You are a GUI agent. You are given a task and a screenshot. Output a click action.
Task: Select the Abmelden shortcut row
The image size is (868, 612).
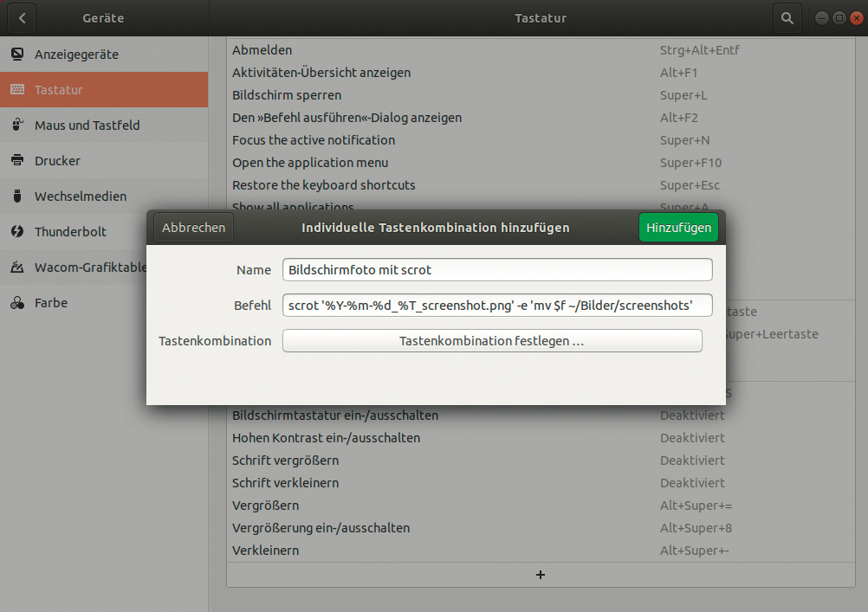click(x=541, y=50)
